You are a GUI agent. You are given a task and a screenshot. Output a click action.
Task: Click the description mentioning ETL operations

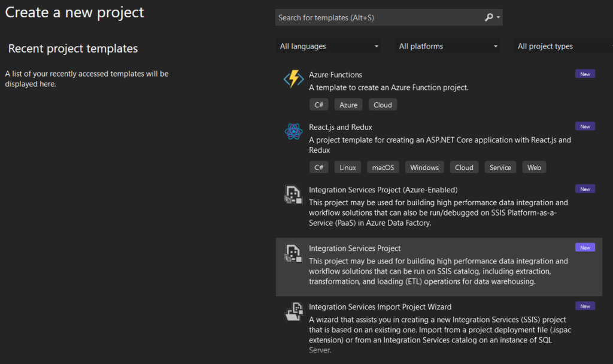click(438, 271)
